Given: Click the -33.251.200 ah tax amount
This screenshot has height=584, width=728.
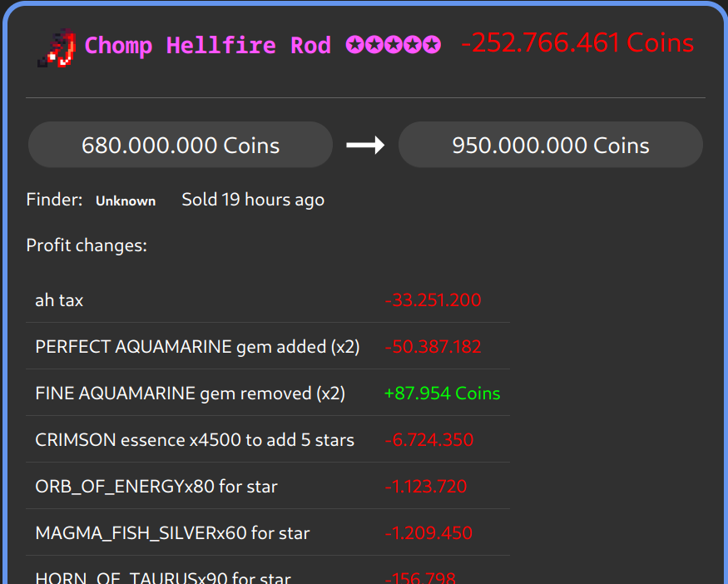Looking at the screenshot, I should [433, 300].
